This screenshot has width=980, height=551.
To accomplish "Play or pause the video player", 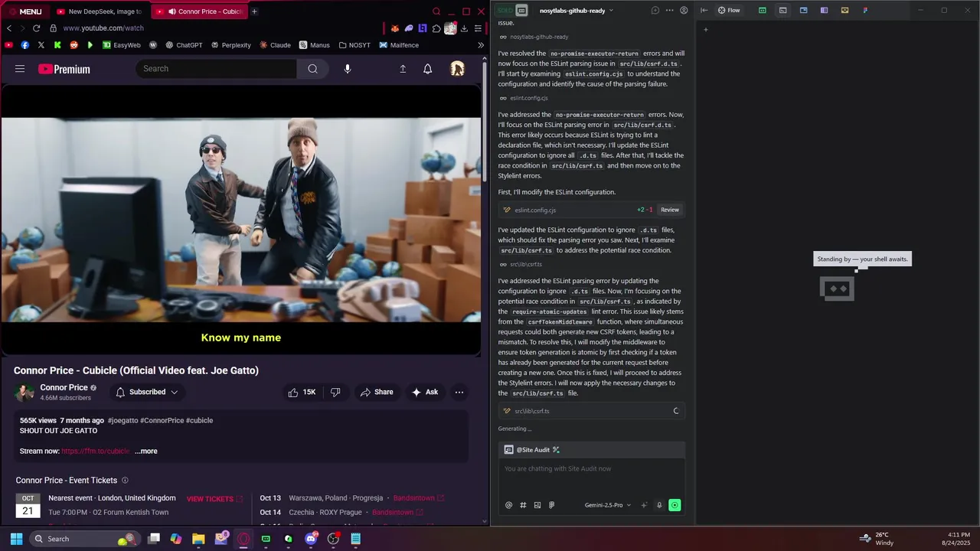I will (241, 220).
